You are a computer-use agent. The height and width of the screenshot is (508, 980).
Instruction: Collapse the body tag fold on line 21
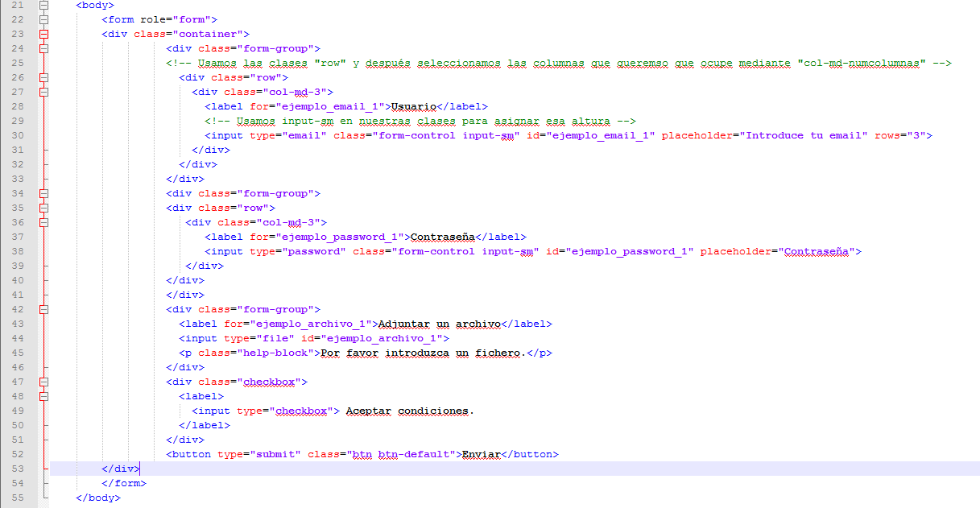point(43,6)
